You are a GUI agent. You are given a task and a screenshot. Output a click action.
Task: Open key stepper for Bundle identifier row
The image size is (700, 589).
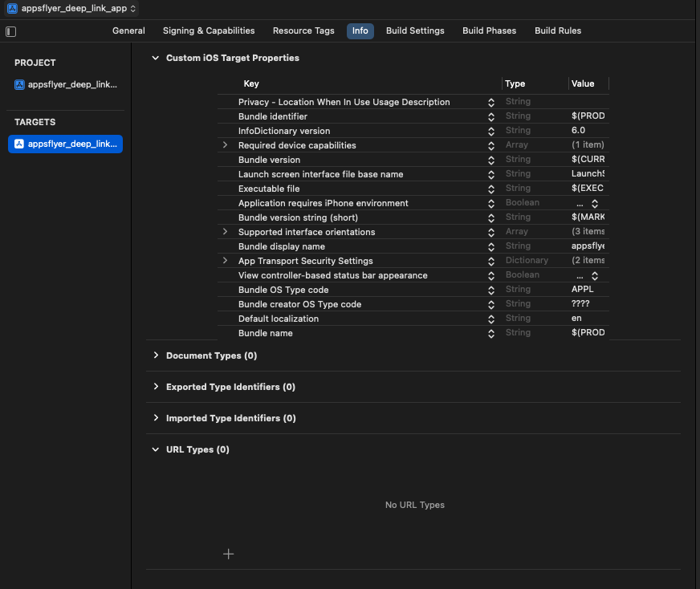pos(491,117)
